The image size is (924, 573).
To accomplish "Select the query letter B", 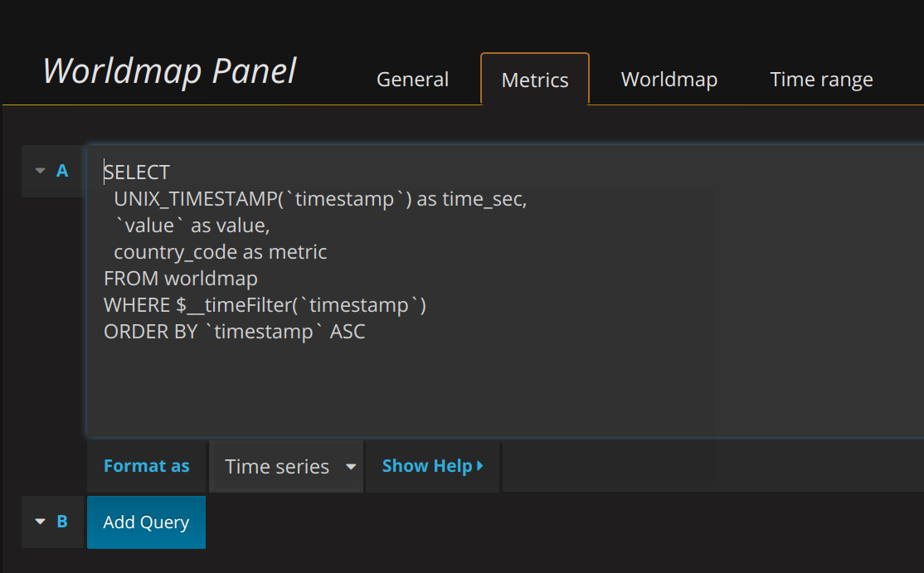I will (x=63, y=522).
